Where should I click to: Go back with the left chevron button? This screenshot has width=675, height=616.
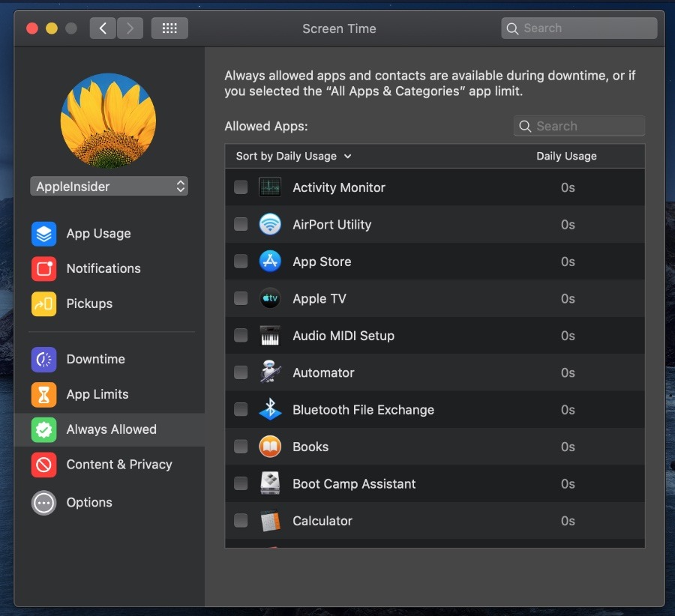[x=103, y=28]
